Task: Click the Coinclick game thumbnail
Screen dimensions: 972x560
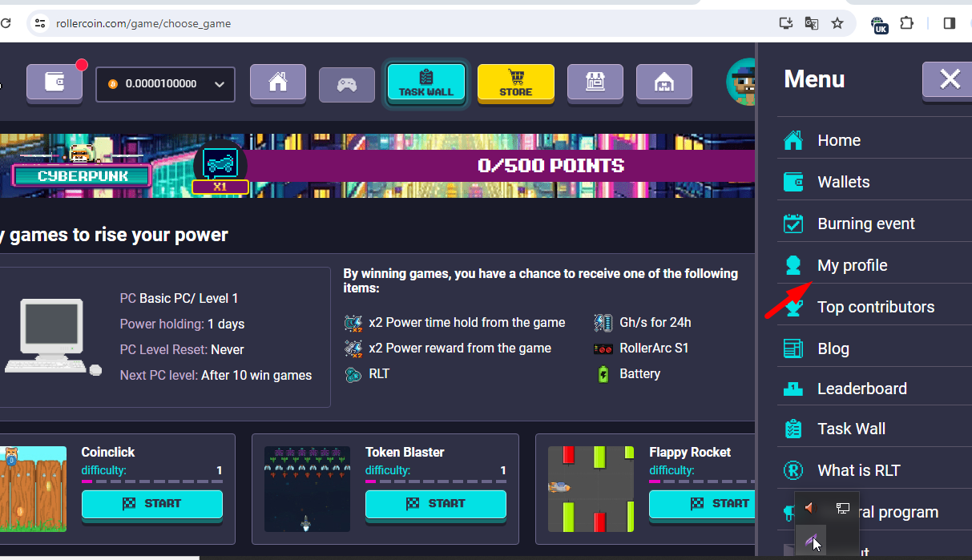Action: click(34, 489)
